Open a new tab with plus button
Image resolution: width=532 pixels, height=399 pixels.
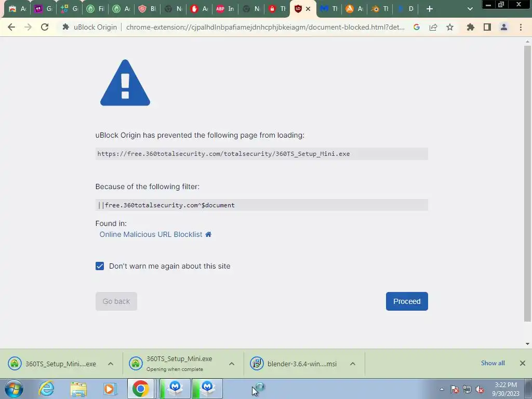pos(430,9)
